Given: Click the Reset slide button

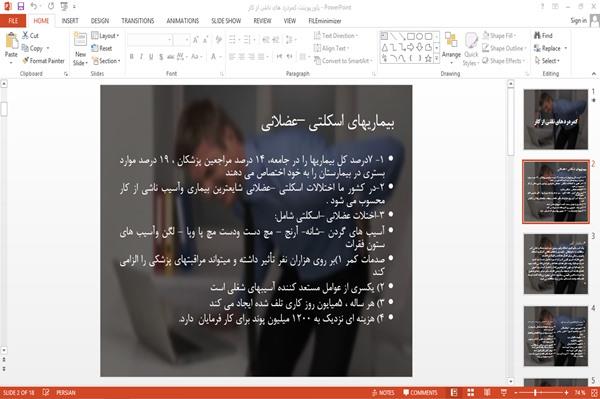Looking at the screenshot, I should (x=102, y=48).
